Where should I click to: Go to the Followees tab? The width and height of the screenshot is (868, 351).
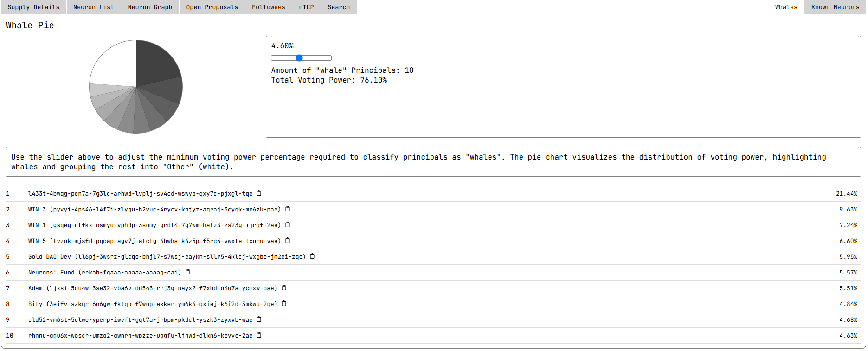268,7
